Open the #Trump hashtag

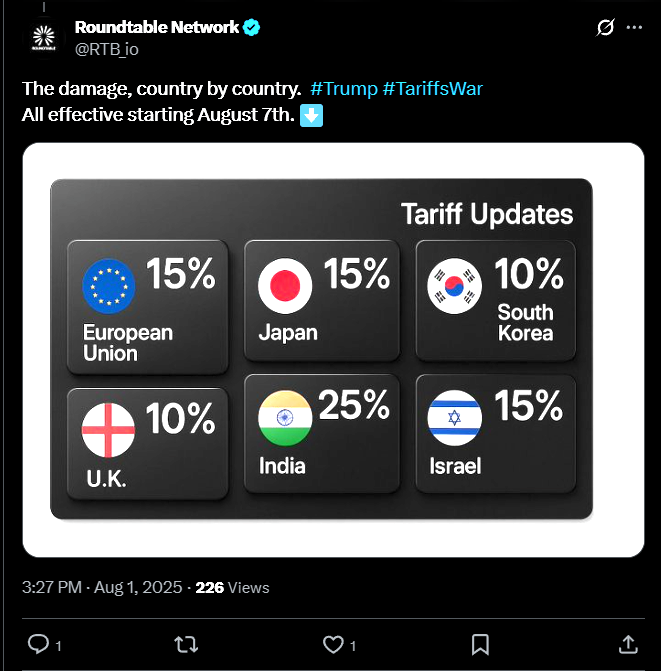tap(344, 89)
